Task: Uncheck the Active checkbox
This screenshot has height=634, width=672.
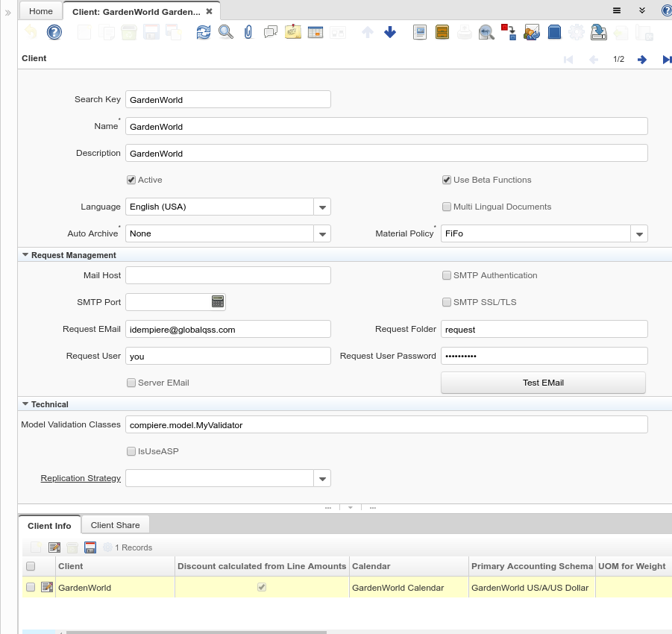Action: point(131,180)
